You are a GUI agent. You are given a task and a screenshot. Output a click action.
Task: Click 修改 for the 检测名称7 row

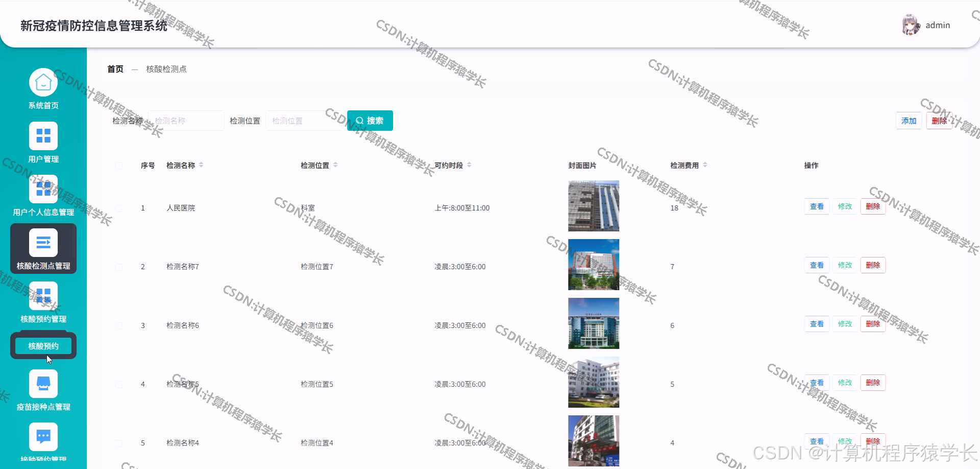click(845, 265)
